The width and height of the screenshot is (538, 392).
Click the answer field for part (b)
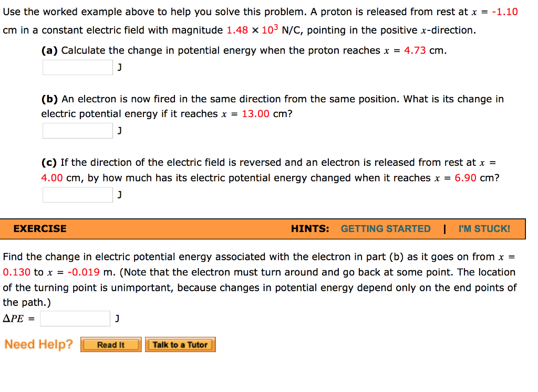(x=77, y=130)
